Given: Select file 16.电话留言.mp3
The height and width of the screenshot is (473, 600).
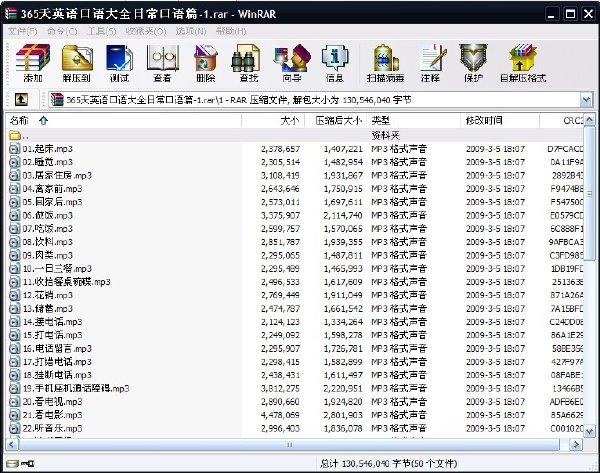Looking at the screenshot, I should (x=57, y=349).
